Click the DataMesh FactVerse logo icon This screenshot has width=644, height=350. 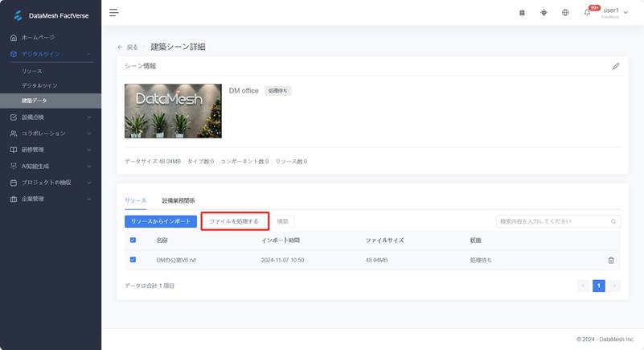(18, 15)
